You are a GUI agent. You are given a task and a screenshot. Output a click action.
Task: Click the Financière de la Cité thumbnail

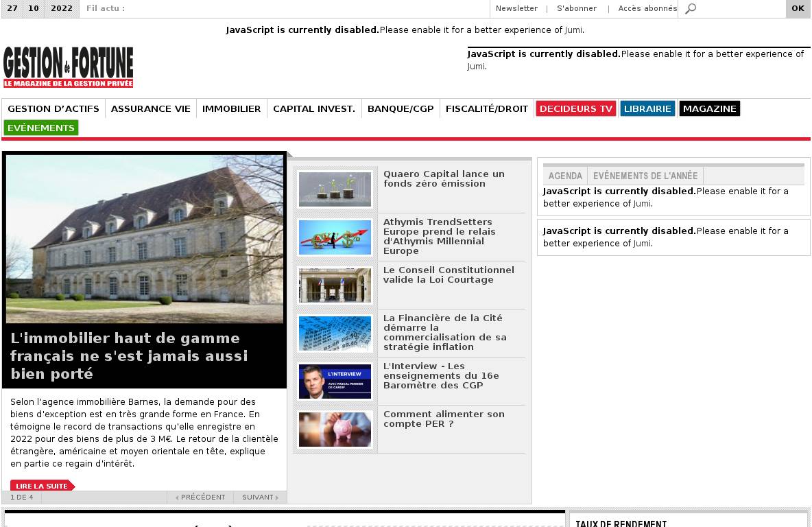pyautogui.click(x=335, y=333)
